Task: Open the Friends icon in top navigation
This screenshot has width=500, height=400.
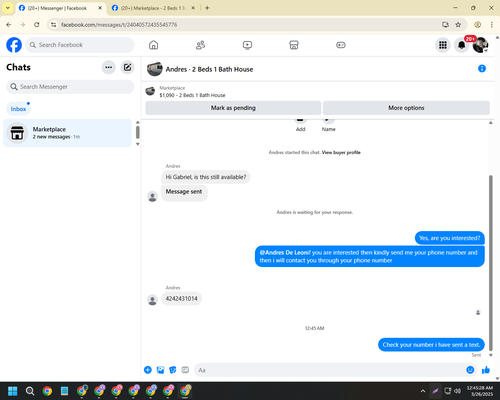Action: 200,45
